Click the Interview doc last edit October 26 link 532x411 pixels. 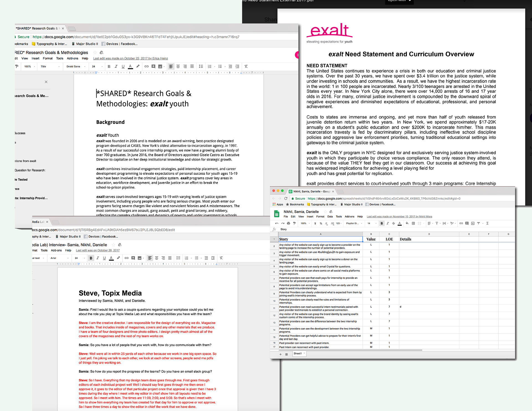98,250
